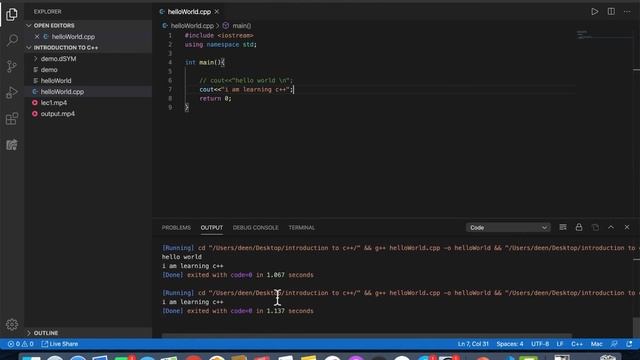Change end of line sequence LF
Viewport: 640px width, 360px height.
(x=560, y=344)
